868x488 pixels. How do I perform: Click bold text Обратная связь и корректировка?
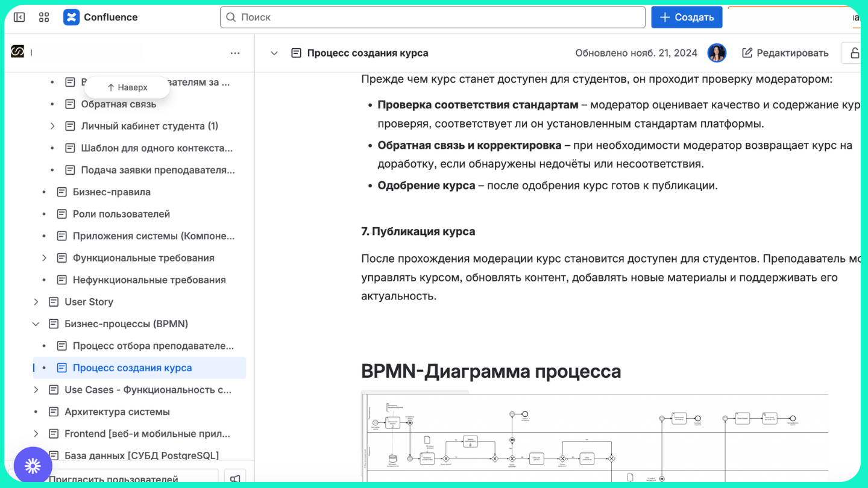[x=470, y=145]
